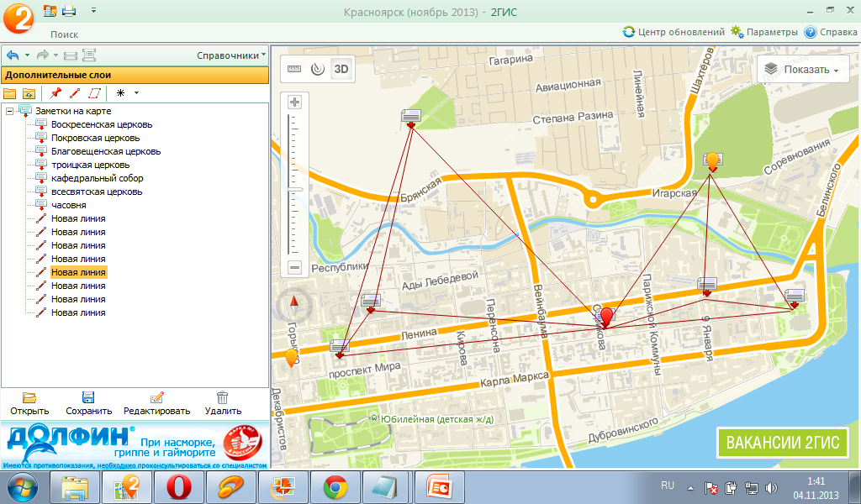This screenshot has height=504, width=861.
Task: Open Windows Explorer from the taskbar
Action: (75, 487)
